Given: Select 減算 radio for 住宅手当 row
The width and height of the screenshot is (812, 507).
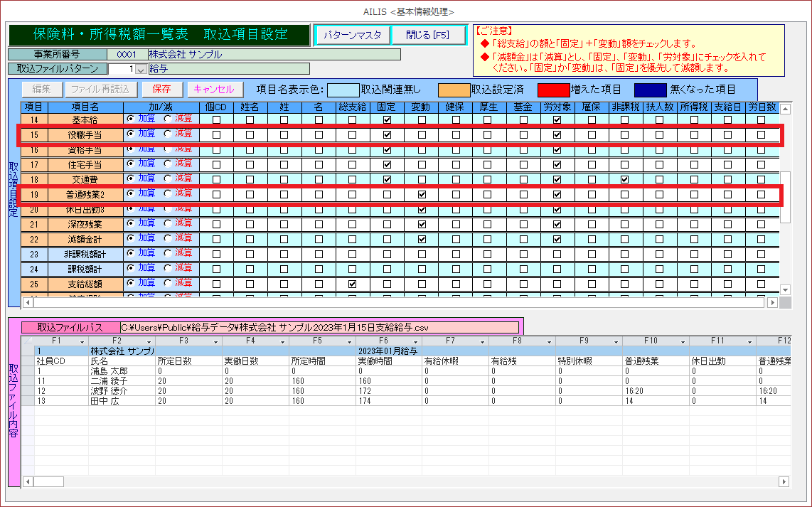Looking at the screenshot, I should [168, 164].
